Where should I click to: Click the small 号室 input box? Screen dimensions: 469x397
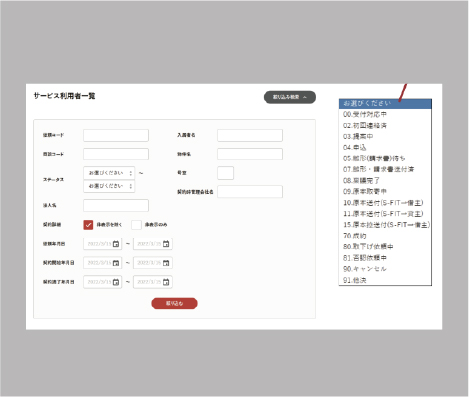tap(225, 173)
